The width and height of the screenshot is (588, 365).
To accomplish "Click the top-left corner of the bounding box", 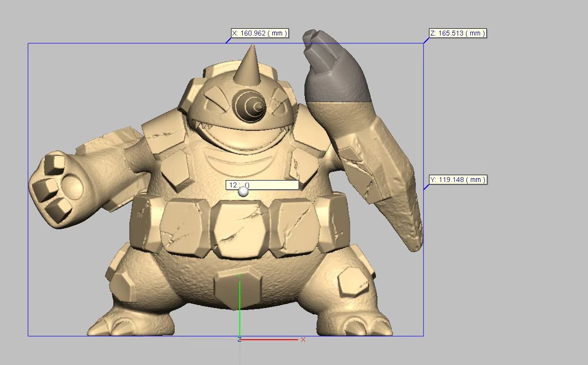I will point(28,44).
